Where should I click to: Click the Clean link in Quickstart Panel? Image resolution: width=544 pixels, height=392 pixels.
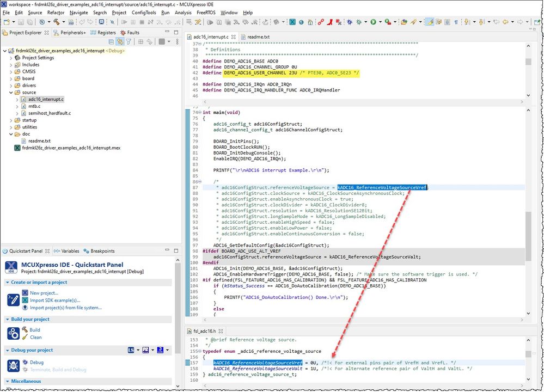coord(36,337)
